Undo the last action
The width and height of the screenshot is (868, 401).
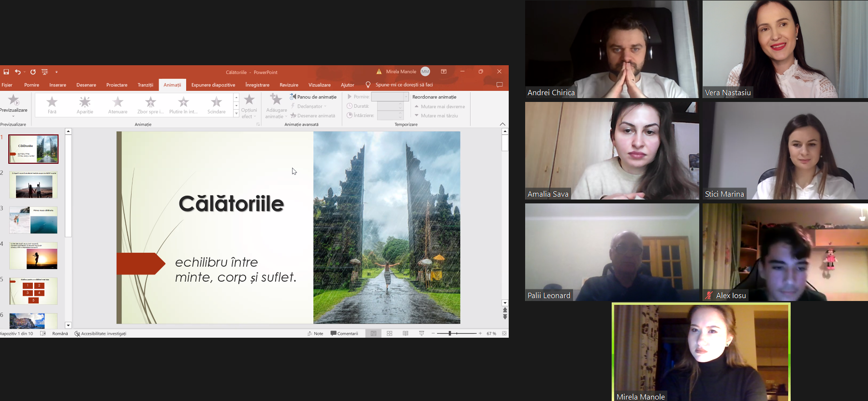[x=18, y=72]
